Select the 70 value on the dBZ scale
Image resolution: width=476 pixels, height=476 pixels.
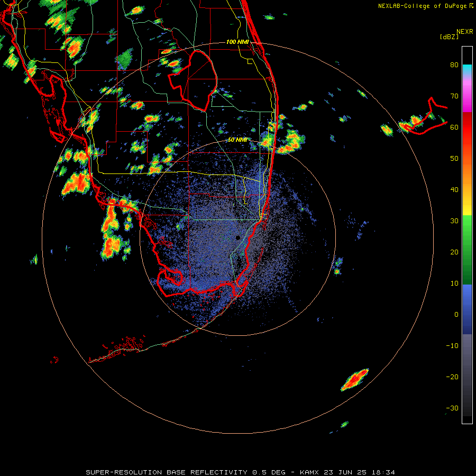point(454,96)
